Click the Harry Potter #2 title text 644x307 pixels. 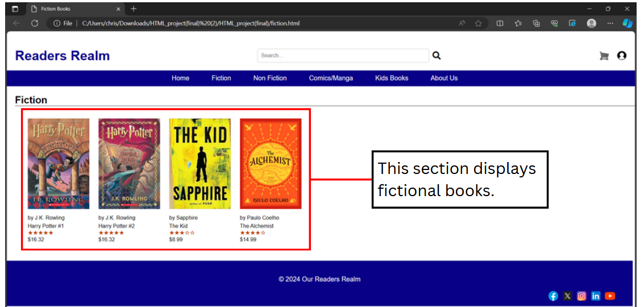pos(117,226)
